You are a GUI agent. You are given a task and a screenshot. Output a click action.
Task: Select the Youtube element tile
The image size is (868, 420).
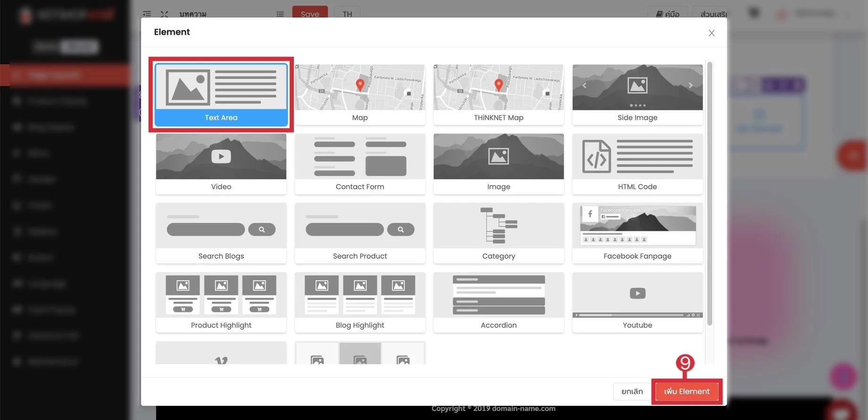[x=637, y=302]
